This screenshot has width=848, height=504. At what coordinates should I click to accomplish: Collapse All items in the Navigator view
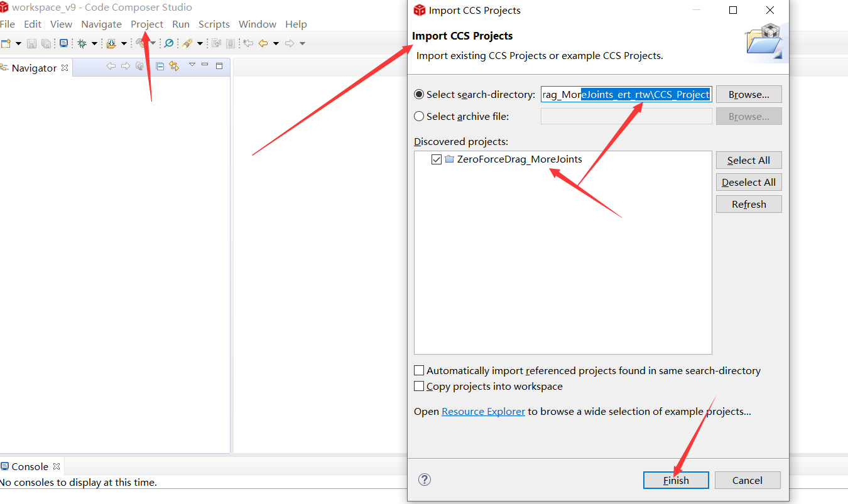159,66
